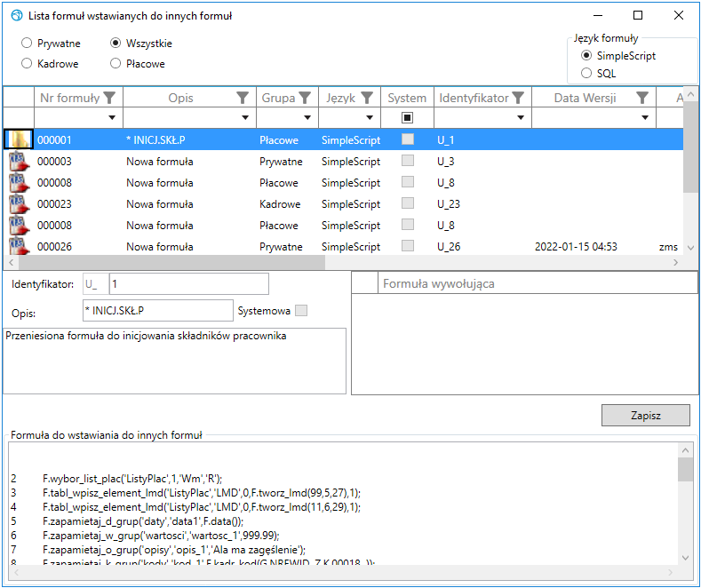Click the Język column filter funnel

tap(367, 98)
